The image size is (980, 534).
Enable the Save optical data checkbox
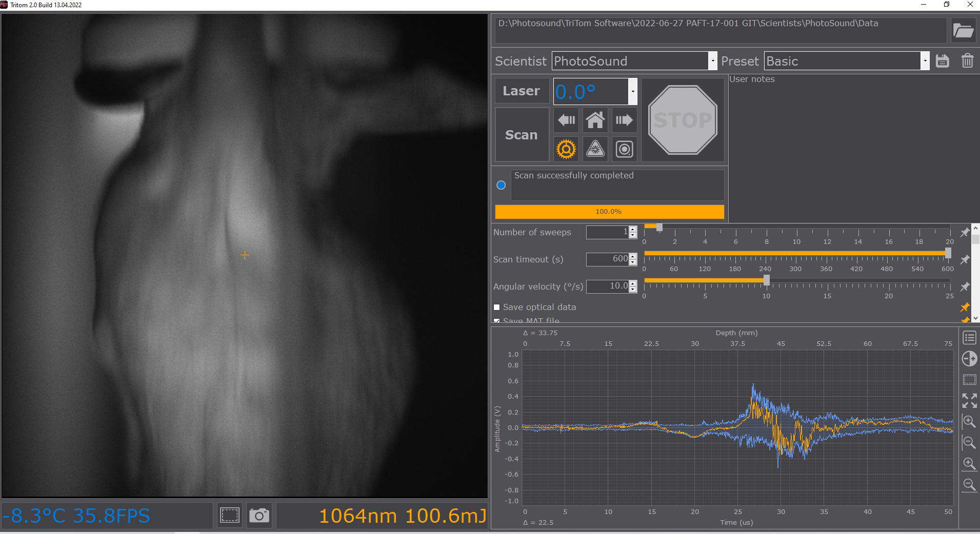[496, 307]
